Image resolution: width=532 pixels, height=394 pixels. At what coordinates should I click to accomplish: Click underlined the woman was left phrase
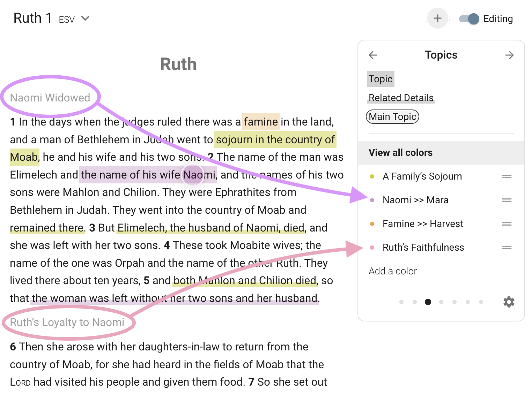tap(175, 298)
